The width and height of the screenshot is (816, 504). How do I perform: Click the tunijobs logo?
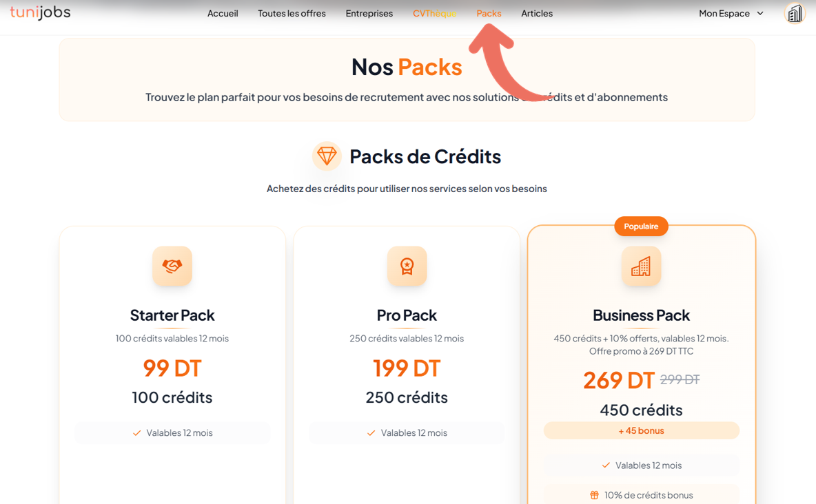point(40,13)
